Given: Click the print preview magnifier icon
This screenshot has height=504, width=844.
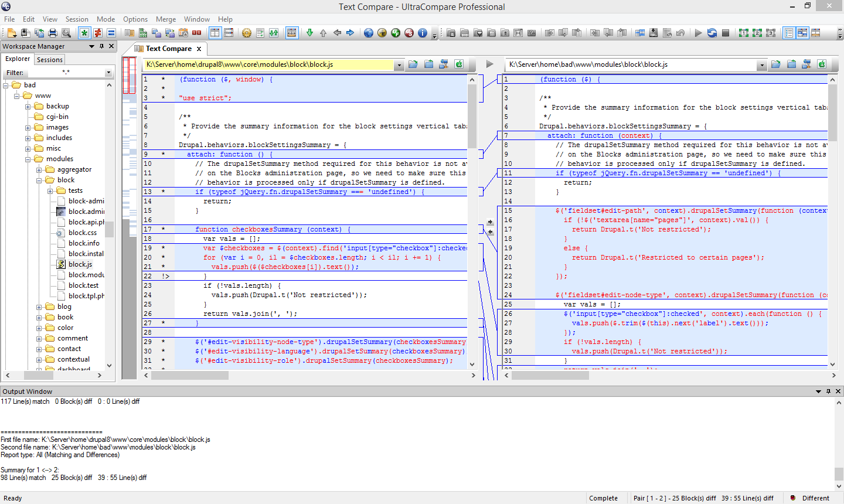Looking at the screenshot, I should [x=66, y=33].
